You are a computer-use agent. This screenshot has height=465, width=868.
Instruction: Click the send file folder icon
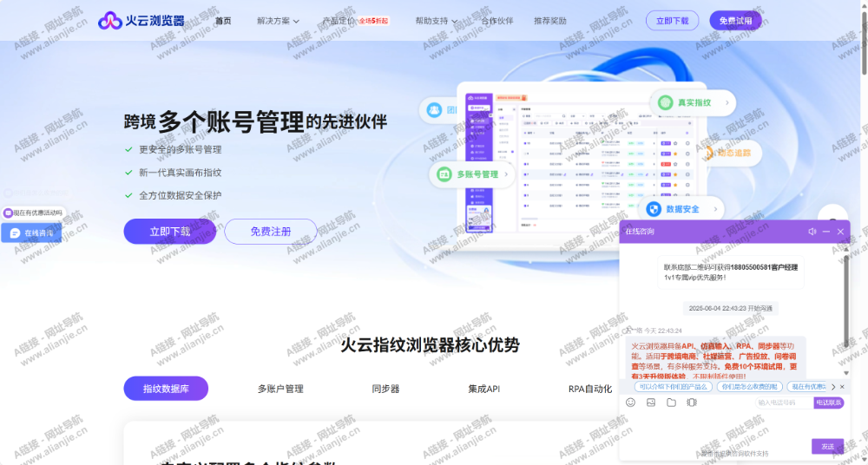click(x=672, y=403)
